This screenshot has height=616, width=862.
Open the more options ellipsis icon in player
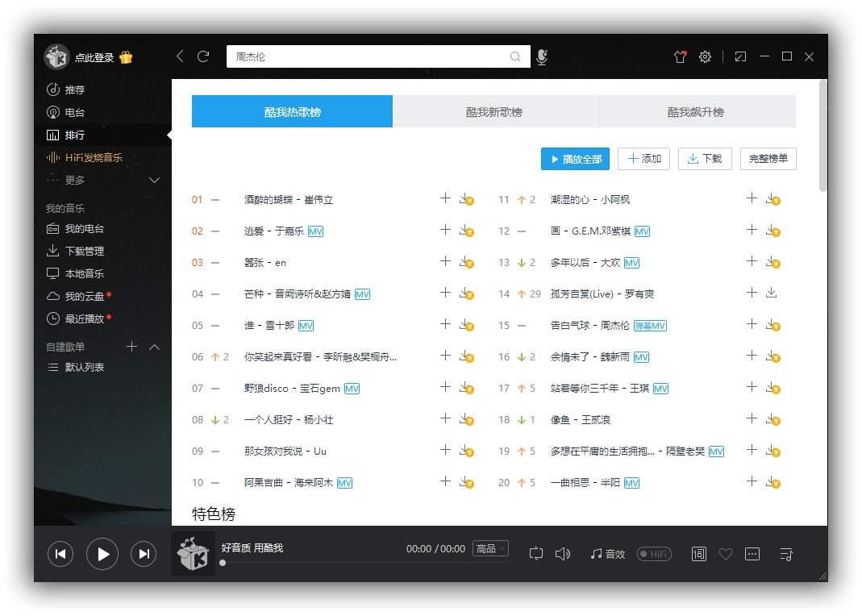tap(752, 554)
